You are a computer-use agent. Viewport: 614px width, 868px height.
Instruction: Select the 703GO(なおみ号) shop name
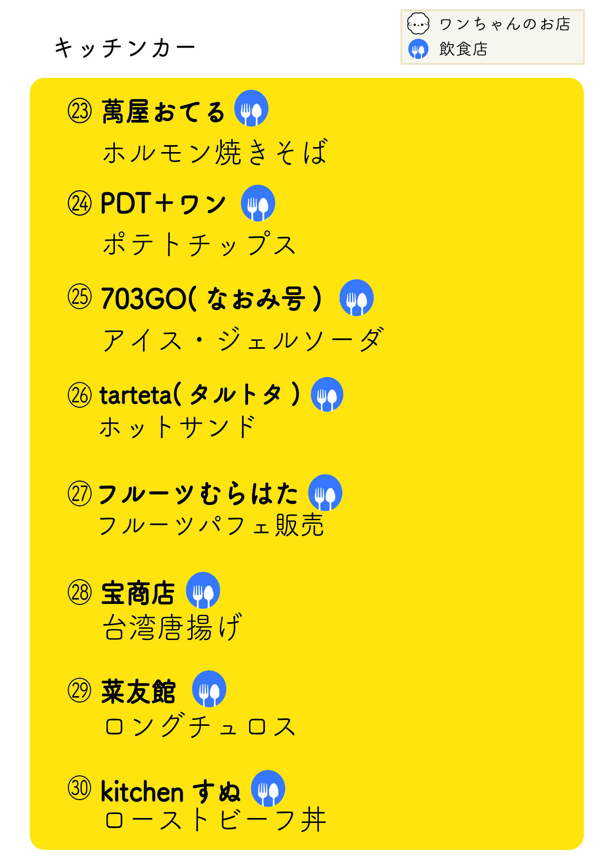[x=211, y=299]
